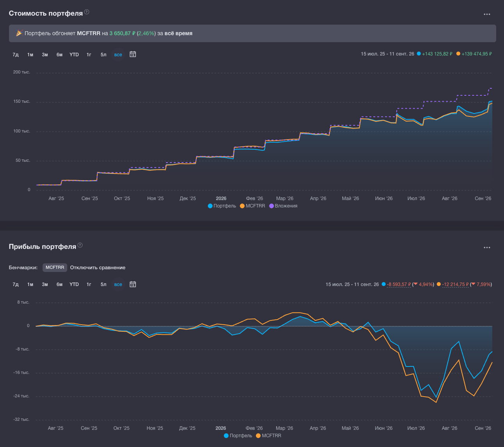The width and height of the screenshot is (504, 447).
Task: Open the three-dots menu for Прибыль портфеля
Action: click(487, 247)
